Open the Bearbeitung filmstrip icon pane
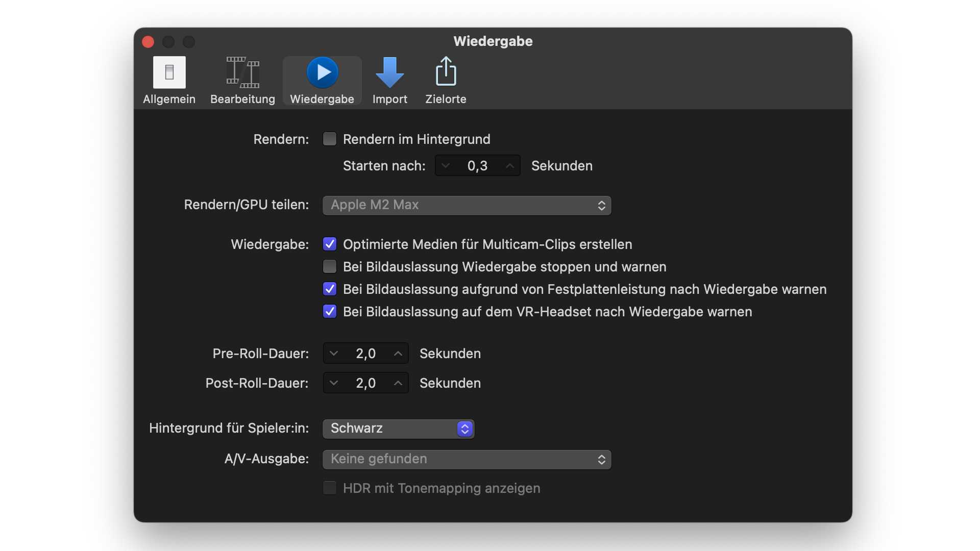 242,73
